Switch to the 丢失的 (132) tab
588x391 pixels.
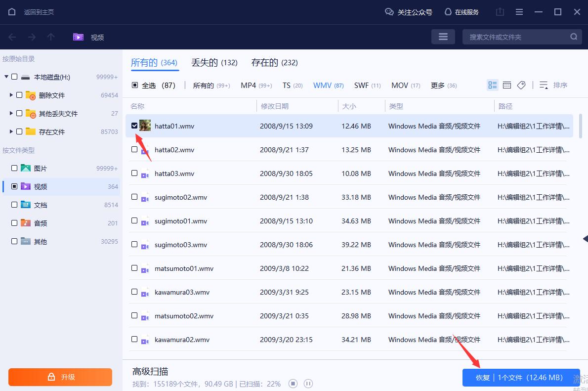214,62
